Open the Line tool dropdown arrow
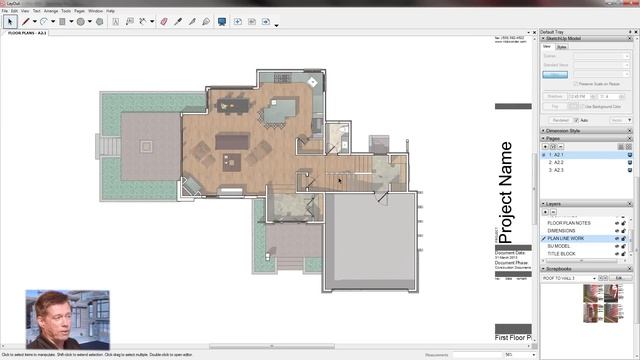This screenshot has width=640, height=360. coord(35,22)
